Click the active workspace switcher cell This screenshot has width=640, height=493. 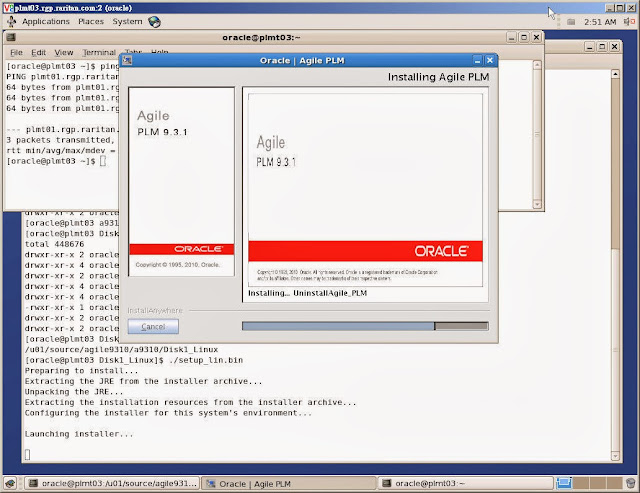564,484
